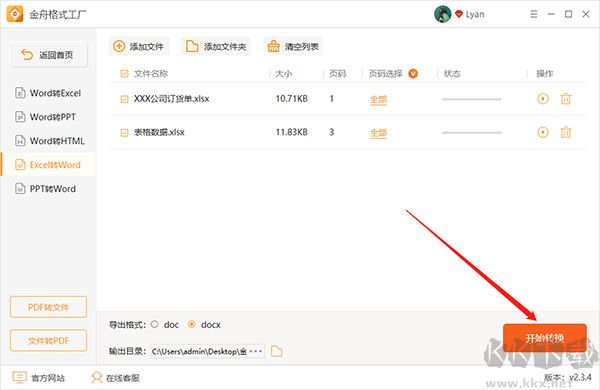Click progress bar of 表格数据.xlsx
Viewport: 600px width, 390px height.
[x=471, y=132]
